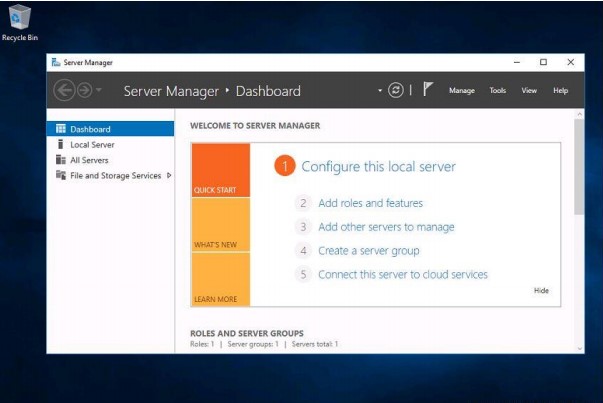The width and height of the screenshot is (603, 403).
Task: Click the Dashboard grid icon
Action: tap(61, 128)
